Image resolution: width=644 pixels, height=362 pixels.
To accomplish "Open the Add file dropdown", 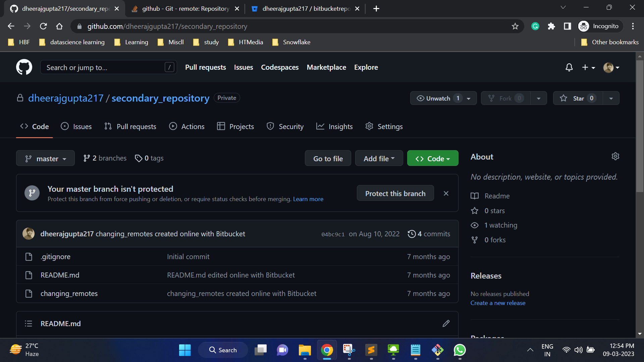I will coord(379,158).
